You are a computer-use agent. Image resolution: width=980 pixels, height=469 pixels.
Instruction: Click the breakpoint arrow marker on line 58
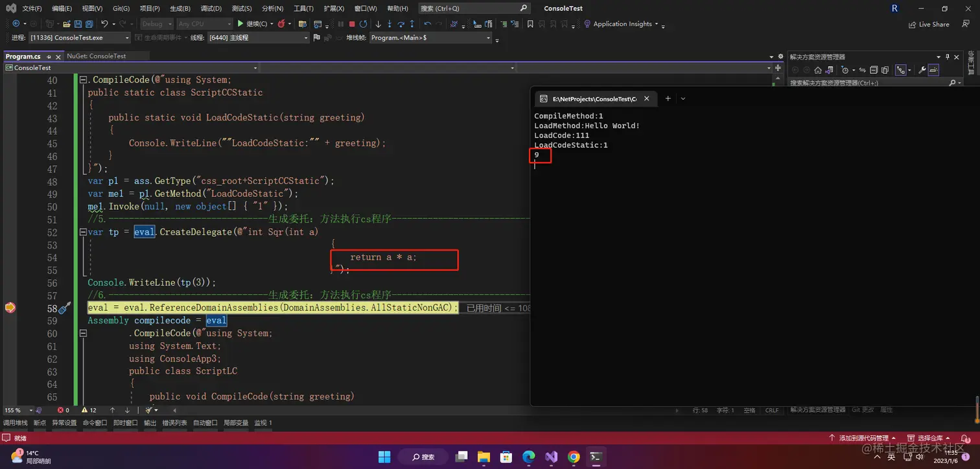coord(10,308)
